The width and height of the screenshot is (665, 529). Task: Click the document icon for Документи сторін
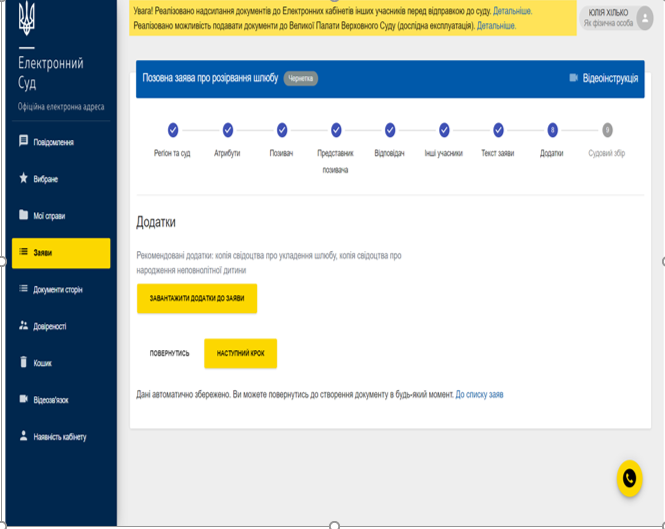point(24,289)
